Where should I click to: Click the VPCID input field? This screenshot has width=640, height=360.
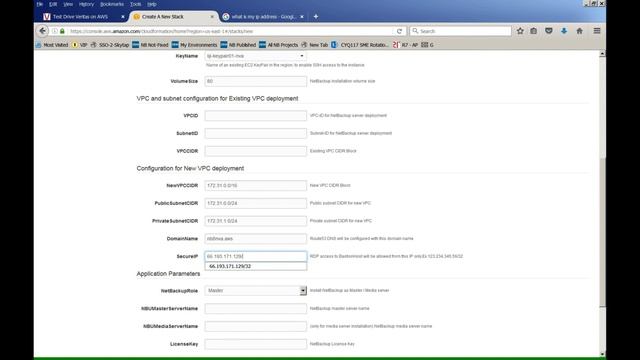(x=256, y=116)
